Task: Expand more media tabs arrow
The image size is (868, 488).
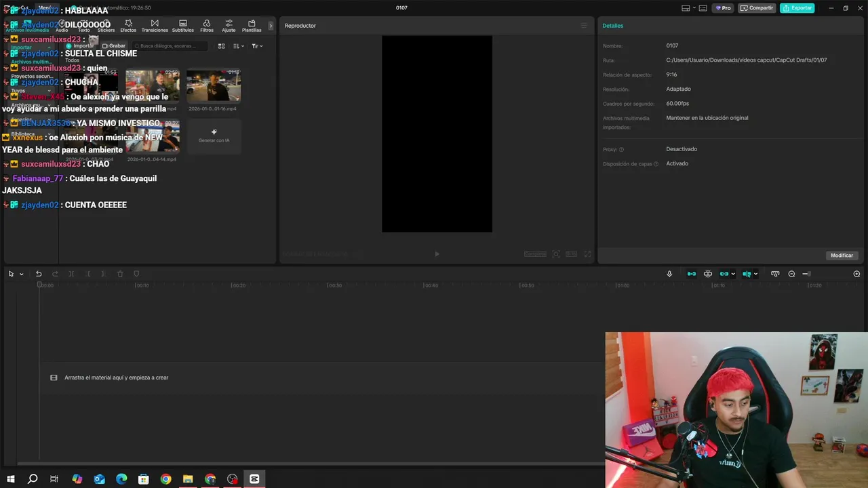Action: coord(271,26)
